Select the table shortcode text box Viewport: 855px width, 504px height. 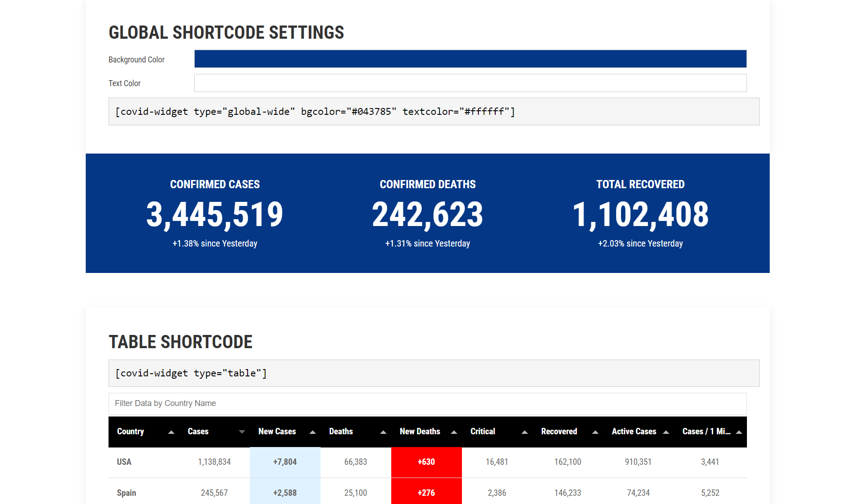point(434,373)
